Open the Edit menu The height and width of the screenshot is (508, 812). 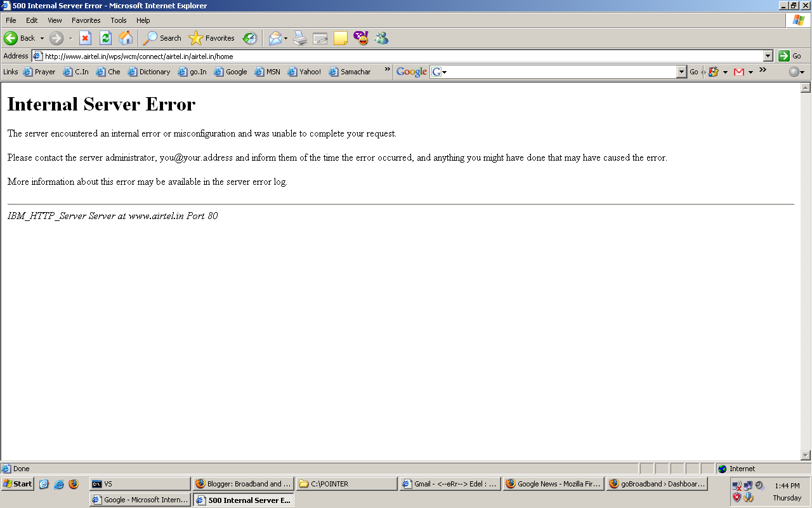coord(32,20)
